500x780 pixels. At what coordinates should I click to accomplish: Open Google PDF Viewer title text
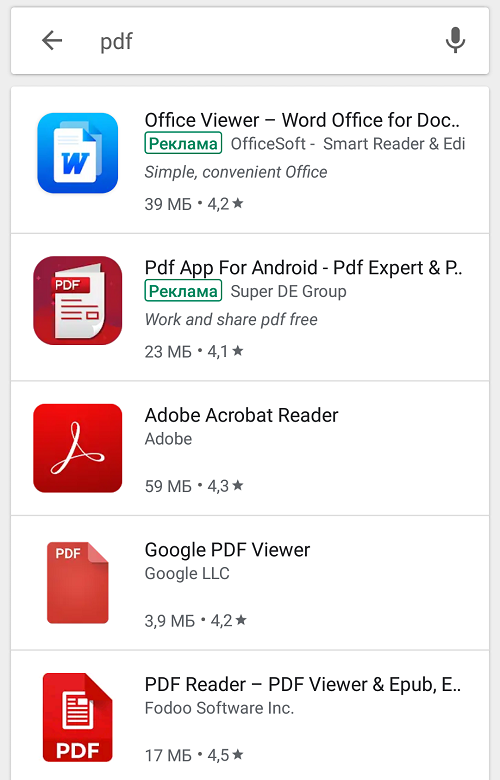click(227, 550)
